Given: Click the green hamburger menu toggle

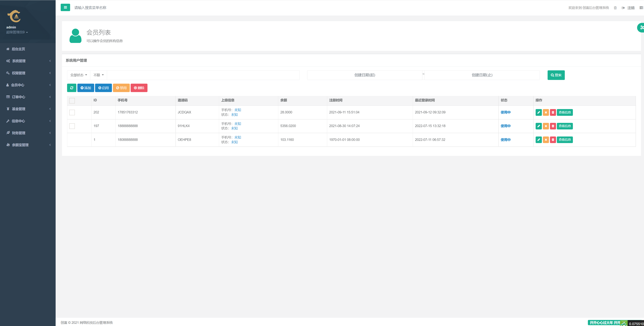Looking at the screenshot, I should point(65,7).
